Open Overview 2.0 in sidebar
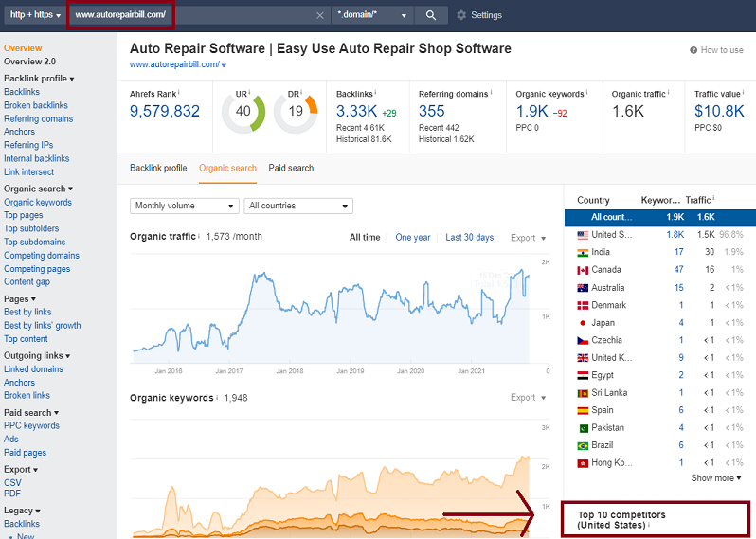This screenshot has width=756, height=539. tap(30, 62)
